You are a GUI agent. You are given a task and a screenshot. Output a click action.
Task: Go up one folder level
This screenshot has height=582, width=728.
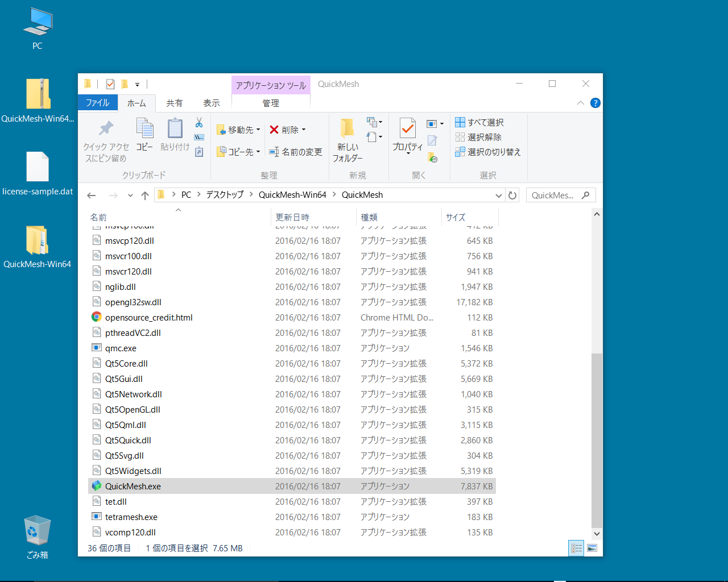[x=145, y=195]
